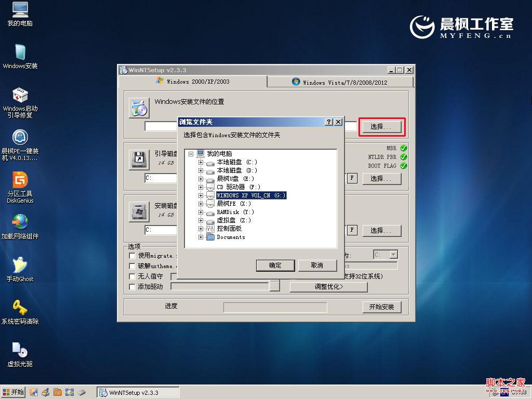Click the F button beside boot drive
This screenshot has width=532, height=399.
click(x=352, y=178)
